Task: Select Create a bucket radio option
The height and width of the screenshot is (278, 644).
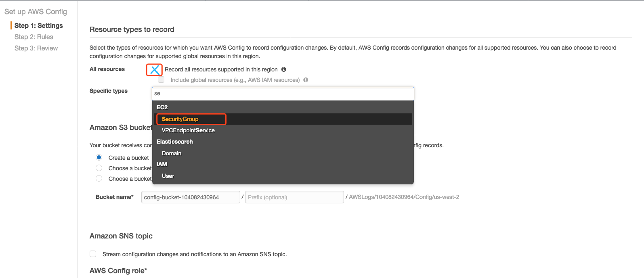Action: tap(99, 157)
